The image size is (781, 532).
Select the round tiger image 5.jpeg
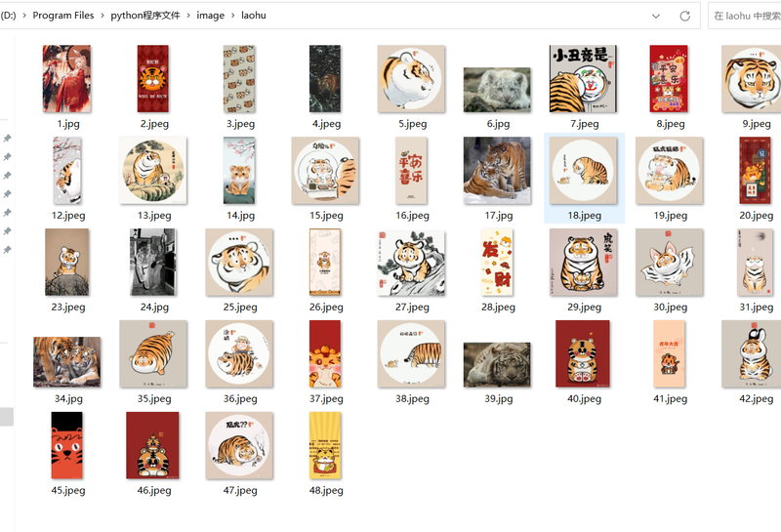pos(411,79)
